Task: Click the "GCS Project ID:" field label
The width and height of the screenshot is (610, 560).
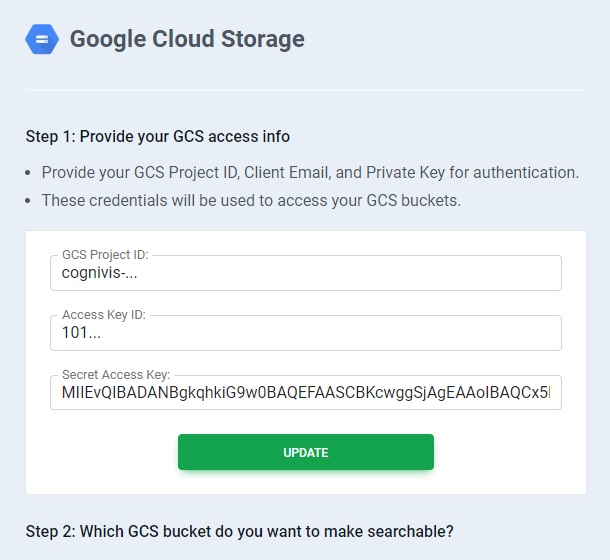Action: [105, 256]
